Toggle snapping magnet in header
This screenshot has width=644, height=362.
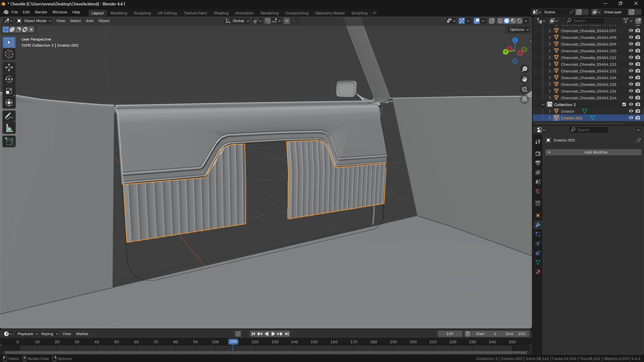coord(268,21)
